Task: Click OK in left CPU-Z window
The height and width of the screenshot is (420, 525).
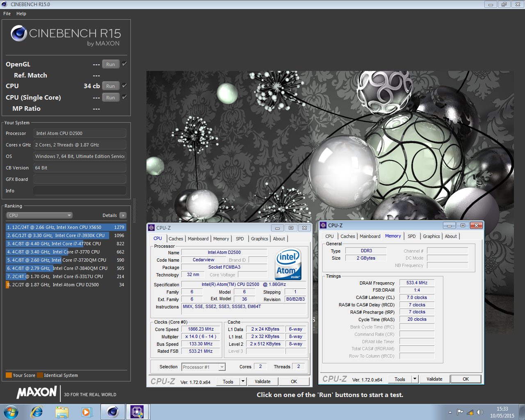Action: 294,381
